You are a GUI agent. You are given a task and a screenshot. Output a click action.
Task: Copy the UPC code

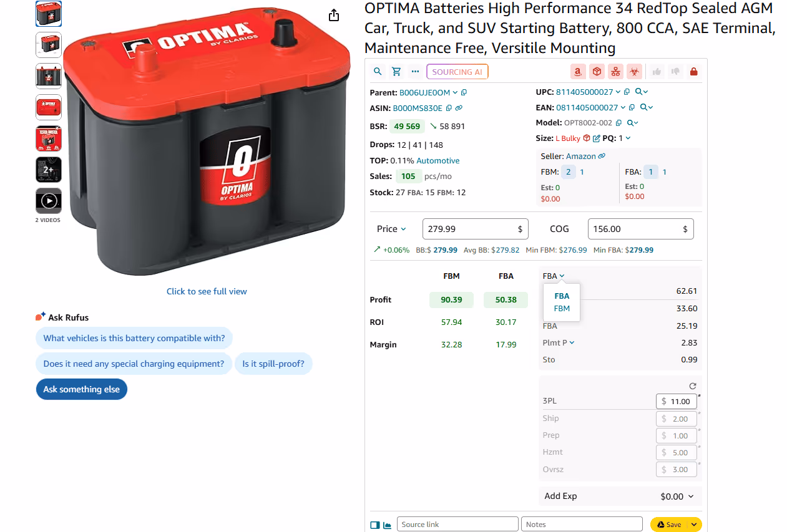click(626, 92)
